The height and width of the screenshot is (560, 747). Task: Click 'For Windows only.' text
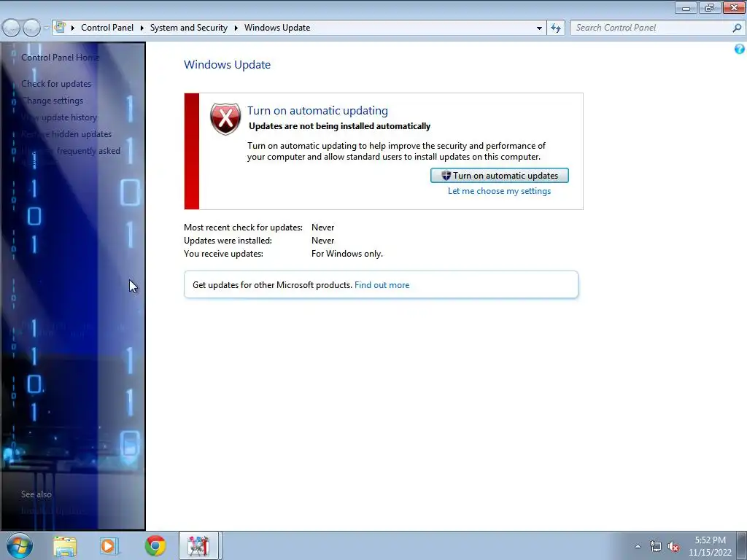click(x=347, y=254)
